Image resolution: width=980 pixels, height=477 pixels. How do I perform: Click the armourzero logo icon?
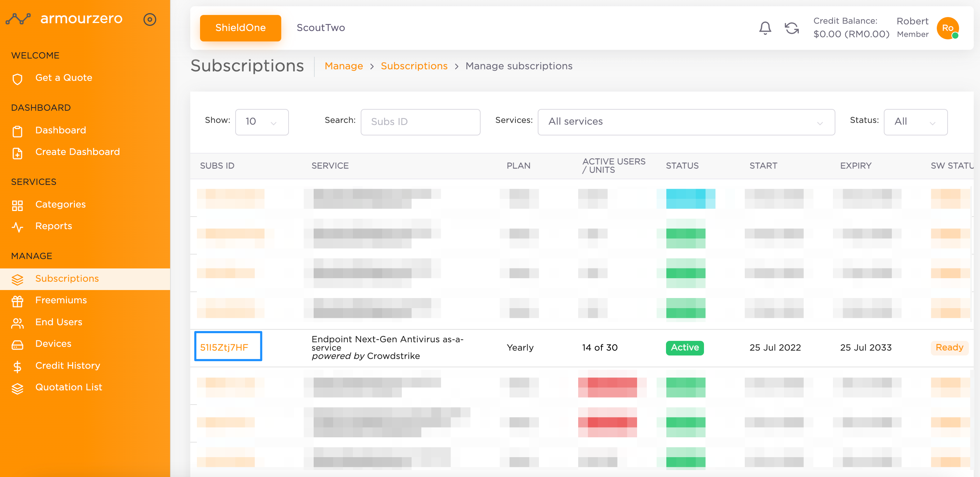click(x=18, y=18)
